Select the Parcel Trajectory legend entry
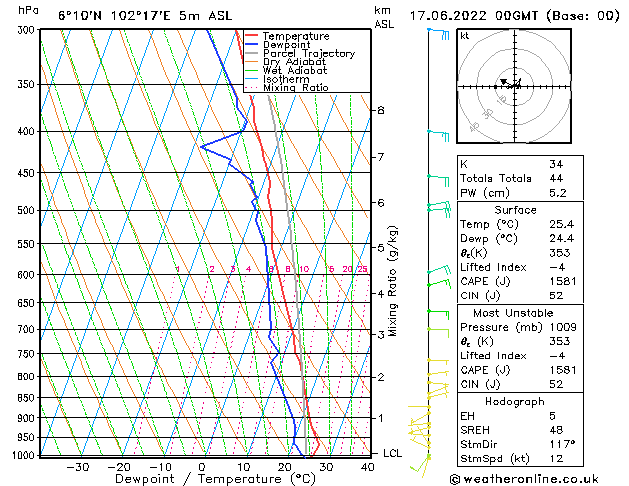The height and width of the screenshot is (486, 629). coord(309,53)
